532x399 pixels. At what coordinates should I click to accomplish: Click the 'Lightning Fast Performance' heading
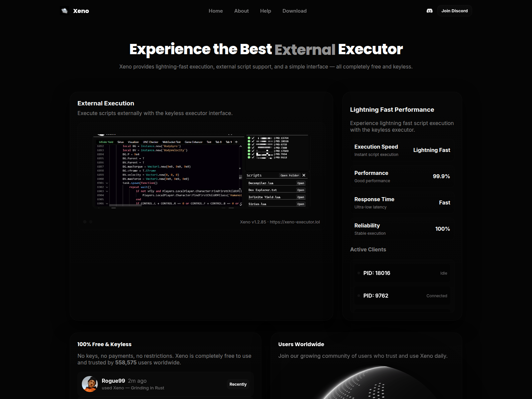point(392,110)
